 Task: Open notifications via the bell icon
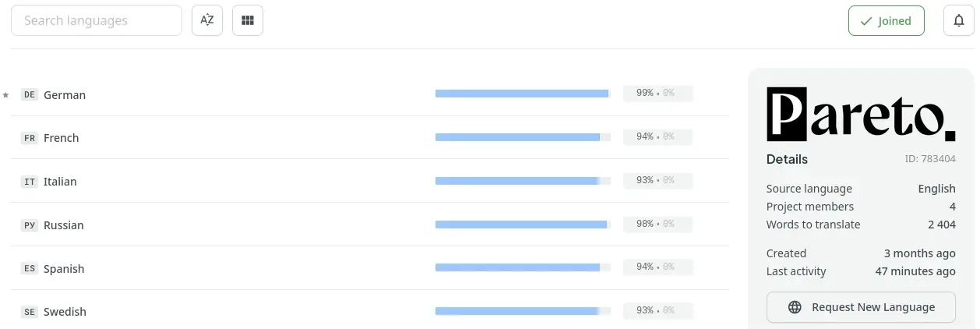pyautogui.click(x=959, y=20)
